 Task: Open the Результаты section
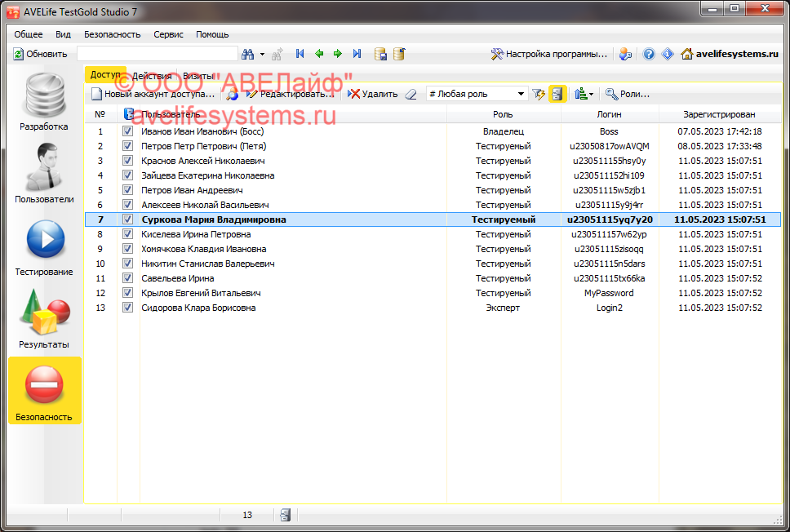click(x=44, y=319)
